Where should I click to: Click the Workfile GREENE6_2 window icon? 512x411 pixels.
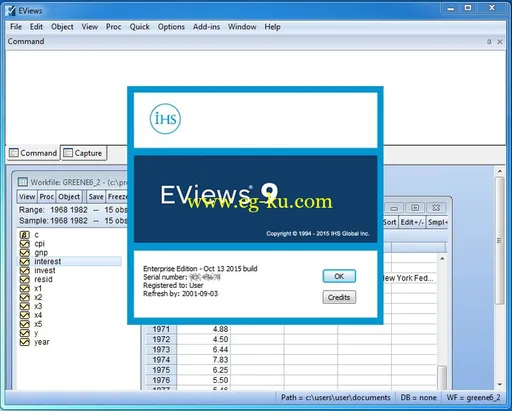click(x=23, y=182)
